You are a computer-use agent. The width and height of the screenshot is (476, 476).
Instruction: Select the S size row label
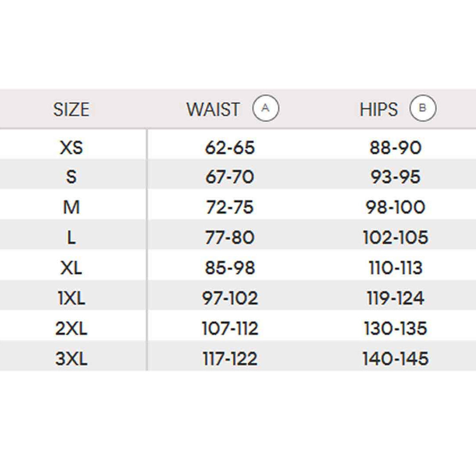pyautogui.click(x=71, y=177)
